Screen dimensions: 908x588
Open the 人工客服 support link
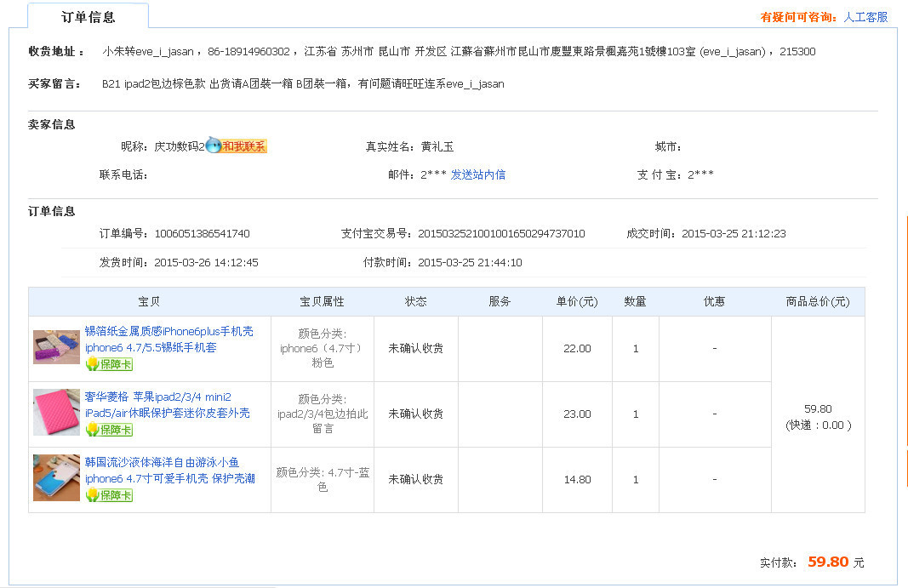865,17
